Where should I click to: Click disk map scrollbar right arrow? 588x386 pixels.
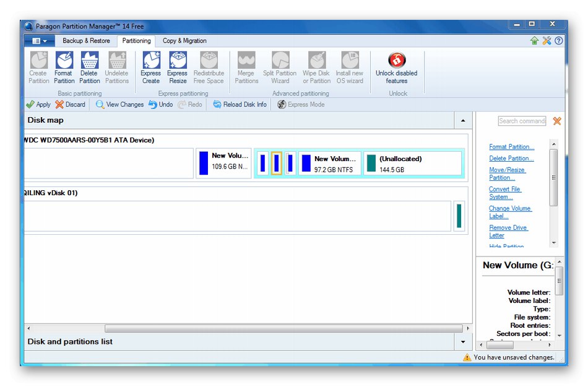click(468, 328)
